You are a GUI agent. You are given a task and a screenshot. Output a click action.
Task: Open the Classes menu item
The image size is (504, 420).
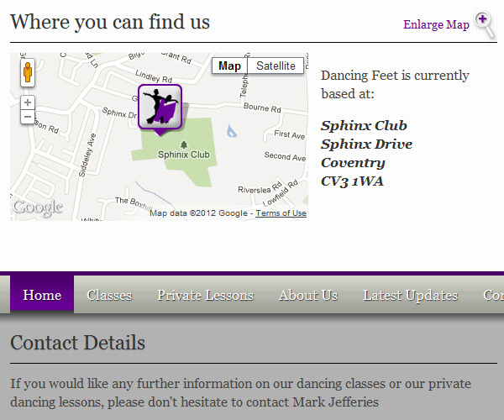point(109,295)
